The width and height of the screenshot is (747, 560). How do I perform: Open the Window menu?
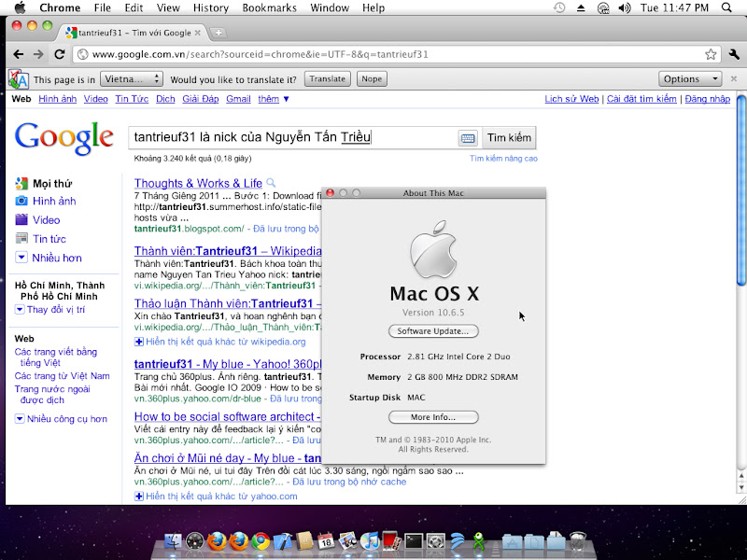coord(330,8)
